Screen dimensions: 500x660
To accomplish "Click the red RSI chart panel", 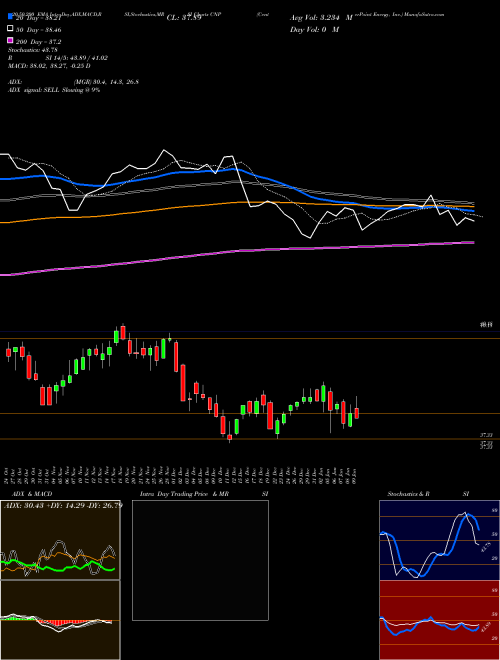I will [439, 620].
